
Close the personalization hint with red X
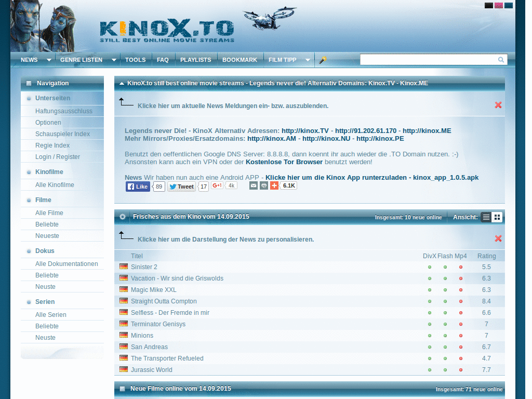498,238
